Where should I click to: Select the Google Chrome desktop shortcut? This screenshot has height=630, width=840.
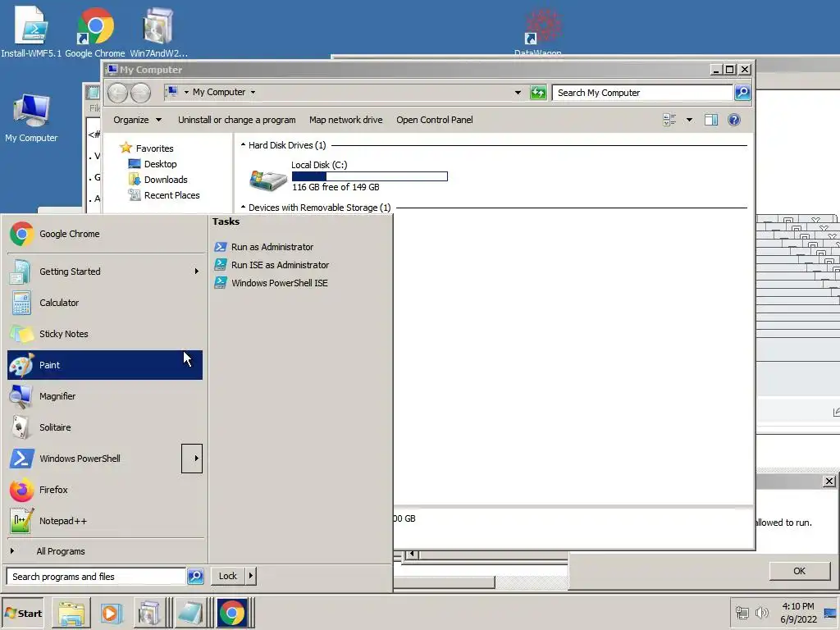[95, 32]
